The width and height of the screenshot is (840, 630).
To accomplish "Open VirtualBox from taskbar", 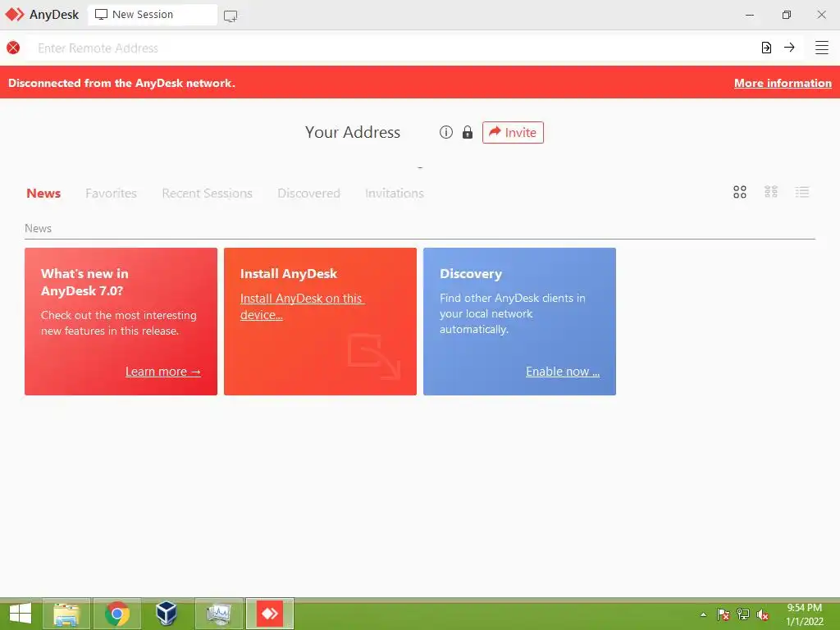I will click(167, 614).
